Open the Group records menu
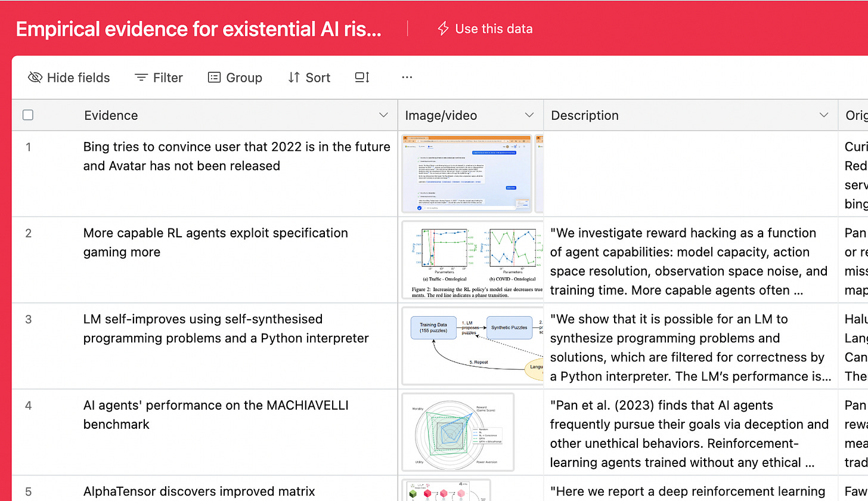Viewport: 868px width, 501px height. tap(235, 78)
